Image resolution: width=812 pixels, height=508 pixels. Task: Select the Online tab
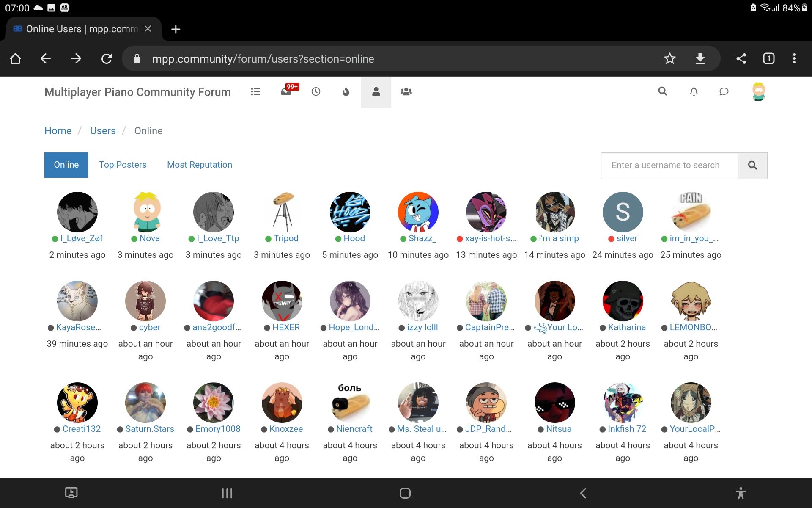66,165
